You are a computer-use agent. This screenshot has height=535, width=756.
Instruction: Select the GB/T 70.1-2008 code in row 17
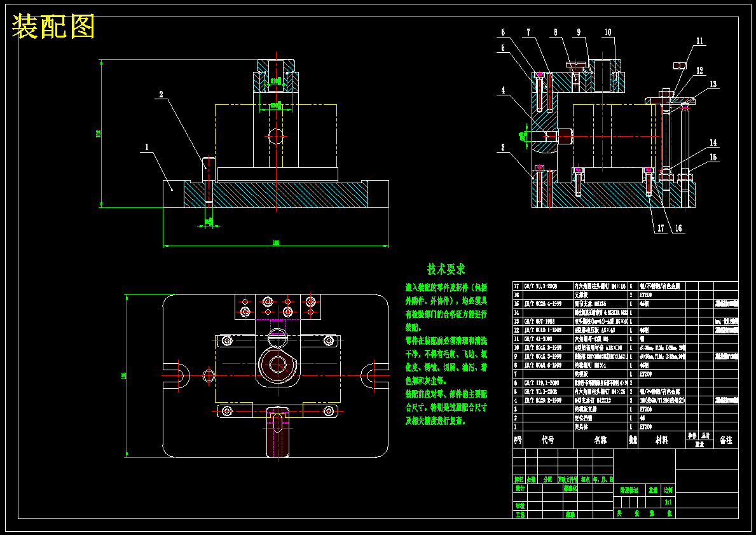541,286
